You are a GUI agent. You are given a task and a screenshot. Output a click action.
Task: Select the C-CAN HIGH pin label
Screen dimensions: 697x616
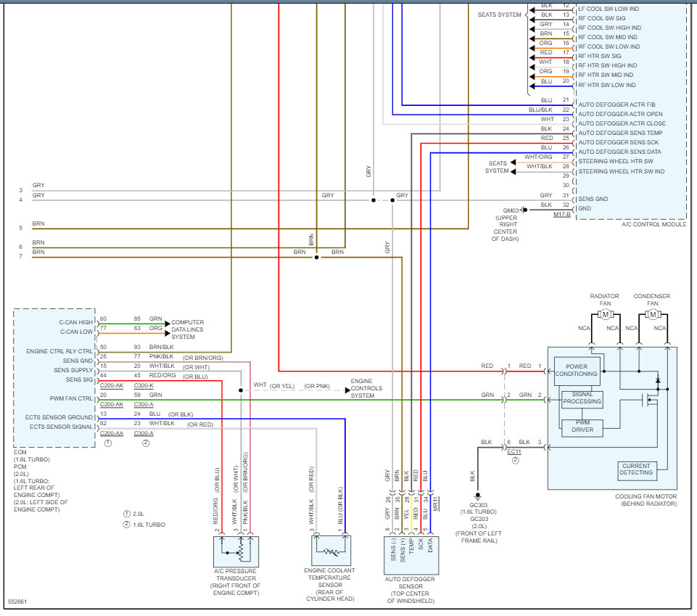point(75,322)
